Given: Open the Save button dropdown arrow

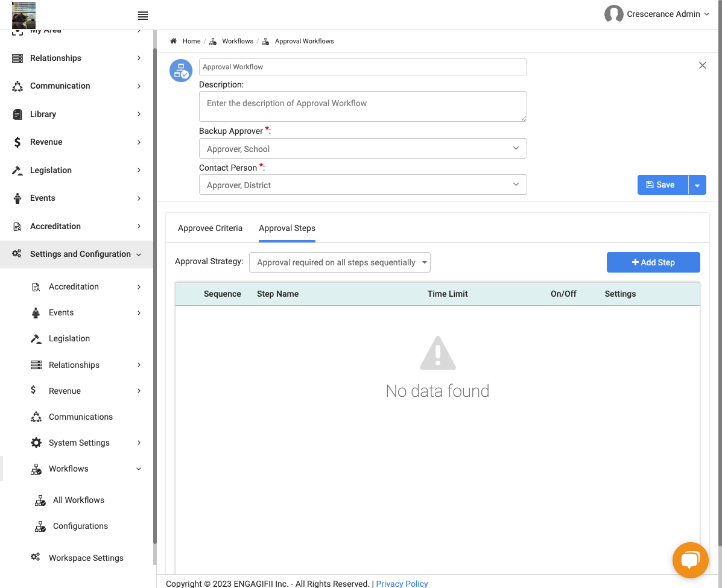Looking at the screenshot, I should [697, 185].
